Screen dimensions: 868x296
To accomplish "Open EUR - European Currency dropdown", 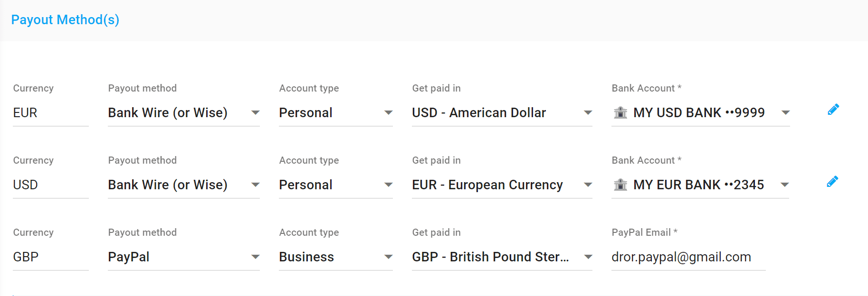I will pyautogui.click(x=502, y=185).
